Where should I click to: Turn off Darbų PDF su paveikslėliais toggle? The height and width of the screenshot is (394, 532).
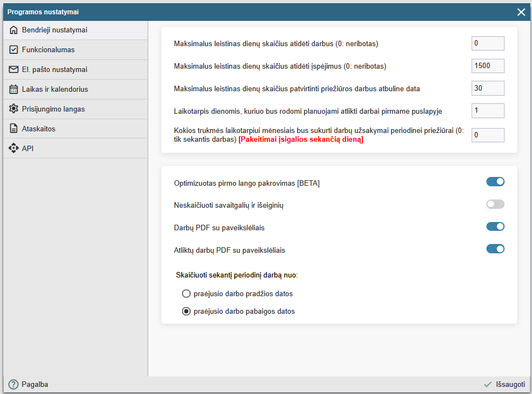[x=495, y=226]
